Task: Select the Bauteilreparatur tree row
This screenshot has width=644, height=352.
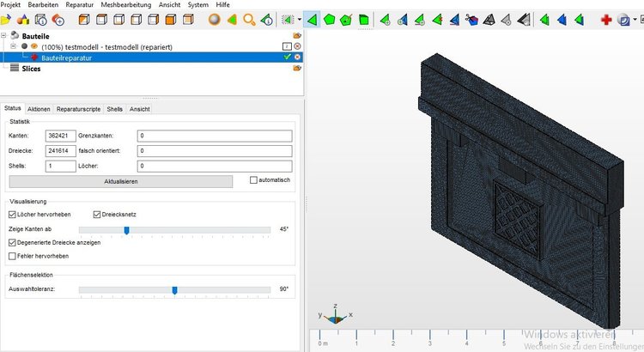Action: (151, 58)
